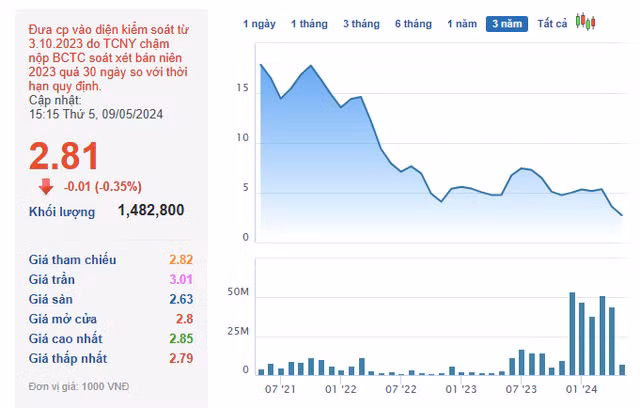The width and height of the screenshot is (640, 408).
Task: Click the current price 2.81
Action: point(64,155)
